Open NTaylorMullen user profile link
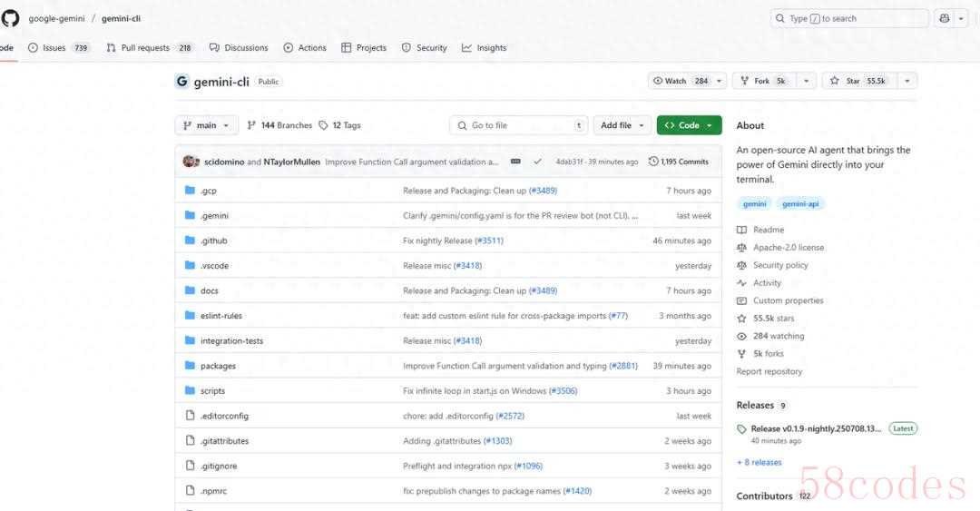 point(292,162)
